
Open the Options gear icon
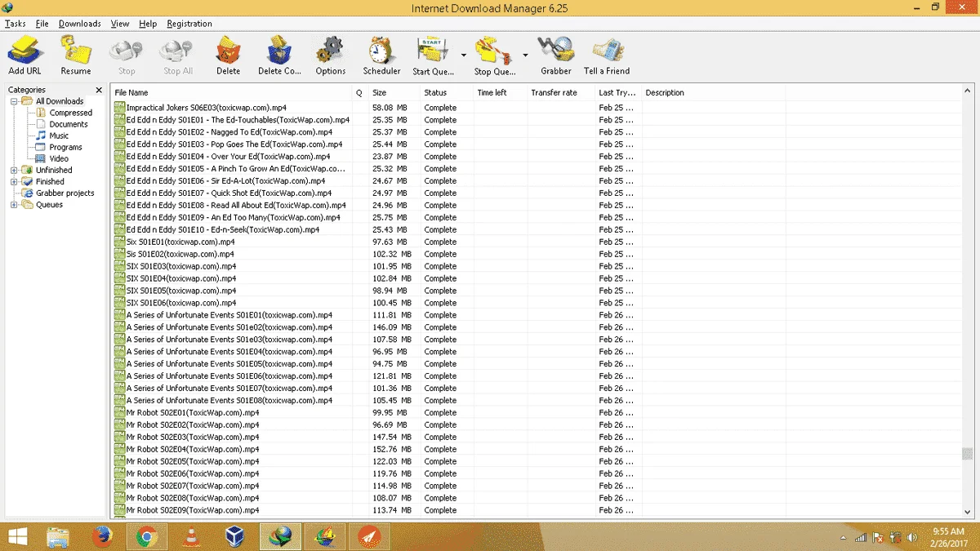(x=331, y=56)
